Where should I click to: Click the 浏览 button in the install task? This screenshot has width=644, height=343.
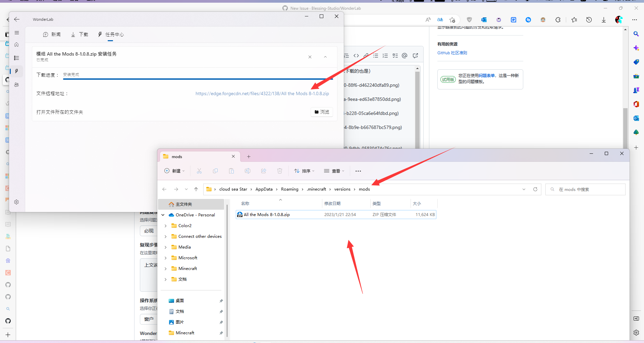point(321,112)
